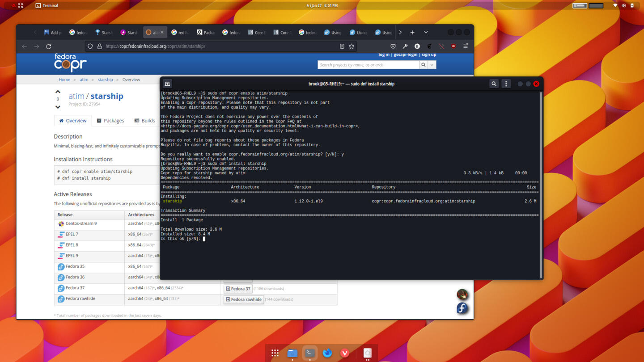Screen dimensions: 644x362
Task: Upvote the starship project arrow
Action: point(58,92)
